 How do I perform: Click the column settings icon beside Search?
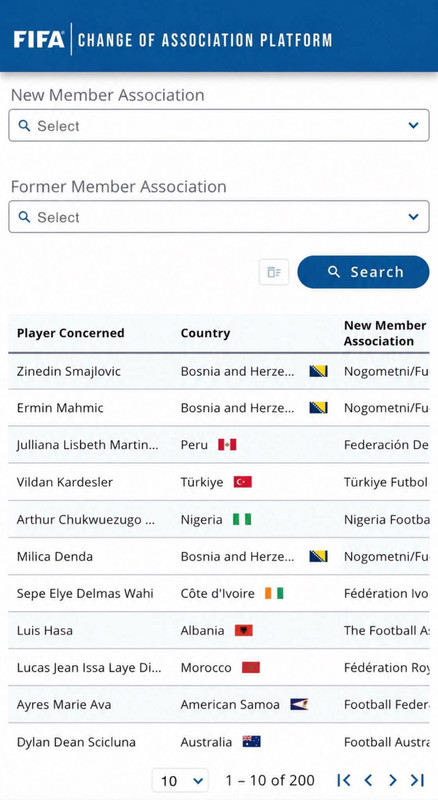274,272
